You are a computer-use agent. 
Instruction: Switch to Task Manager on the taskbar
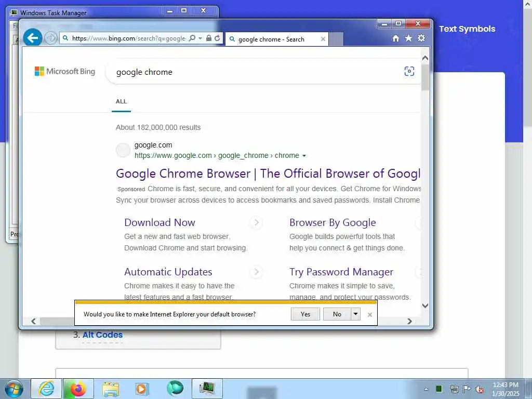click(x=207, y=389)
